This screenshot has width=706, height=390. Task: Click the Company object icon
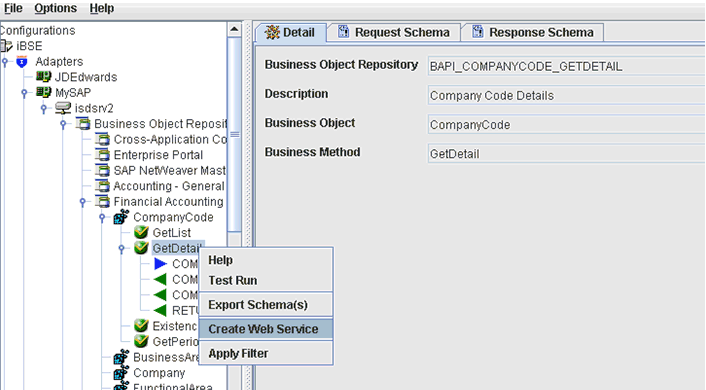pyautogui.click(x=121, y=373)
